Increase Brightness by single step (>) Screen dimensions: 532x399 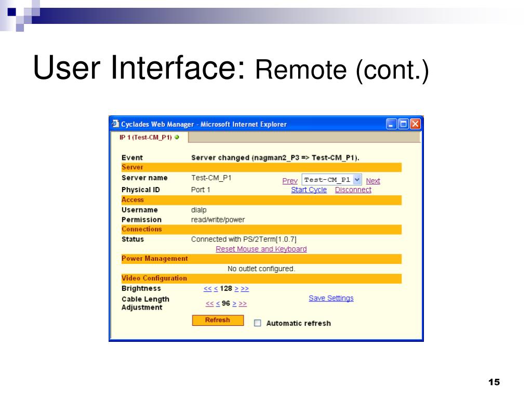coord(236,289)
